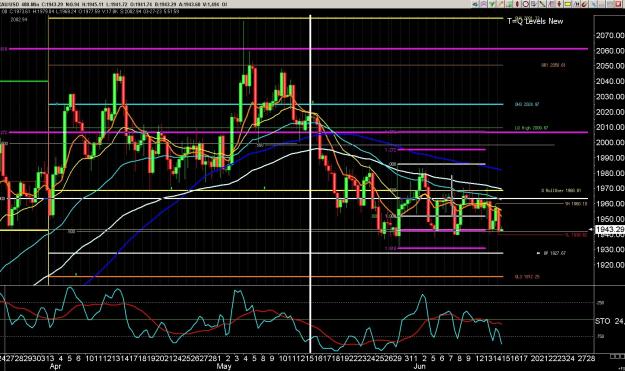This screenshot has width=625, height=371.
Task: Select the pencil drawing tool icon
Action: coord(500,4)
